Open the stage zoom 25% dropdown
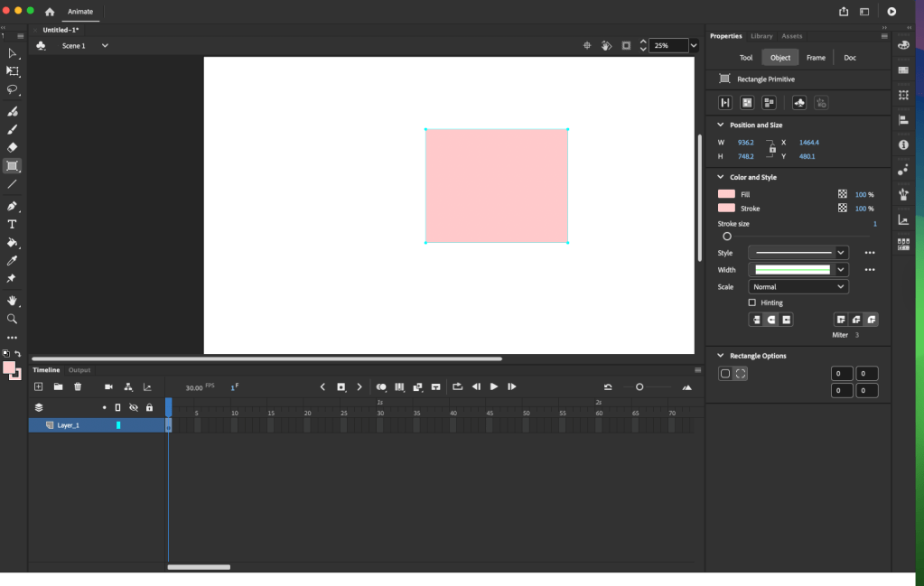 pos(694,45)
